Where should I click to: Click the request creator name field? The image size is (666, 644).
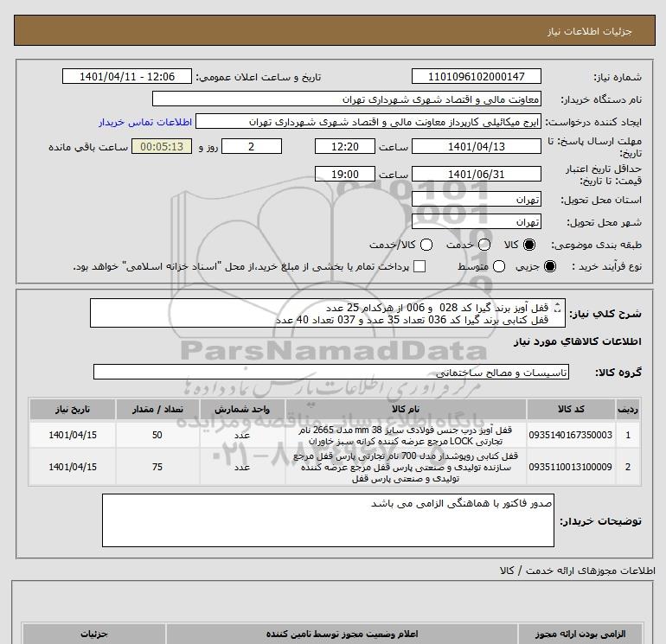[368, 121]
